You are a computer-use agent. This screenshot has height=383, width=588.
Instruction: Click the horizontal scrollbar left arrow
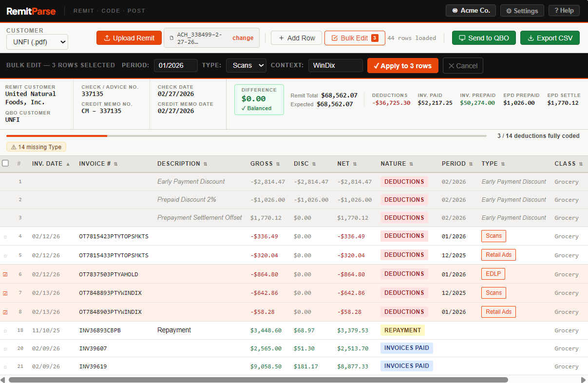(x=3, y=380)
